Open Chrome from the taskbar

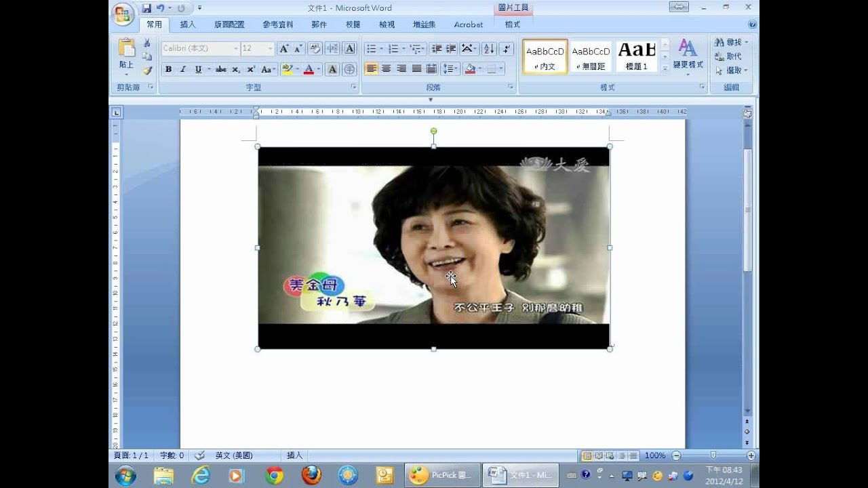point(275,475)
